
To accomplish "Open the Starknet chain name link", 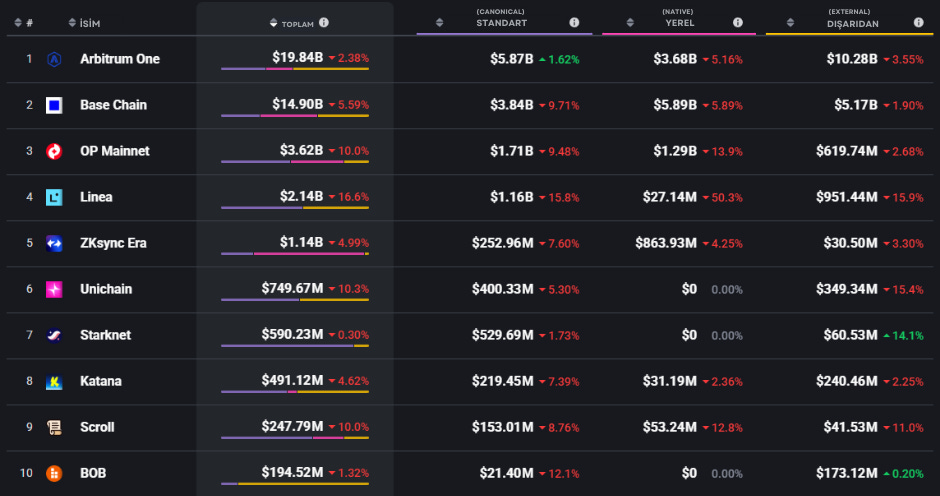I will click(x=105, y=335).
